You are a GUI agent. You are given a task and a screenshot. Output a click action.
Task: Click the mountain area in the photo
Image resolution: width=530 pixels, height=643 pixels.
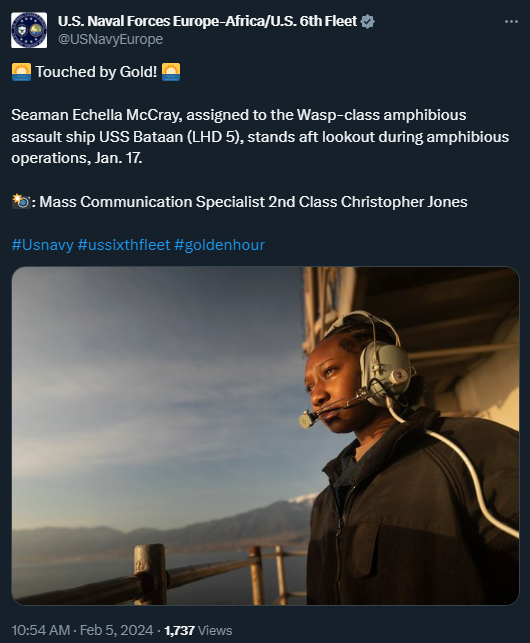[172, 529]
